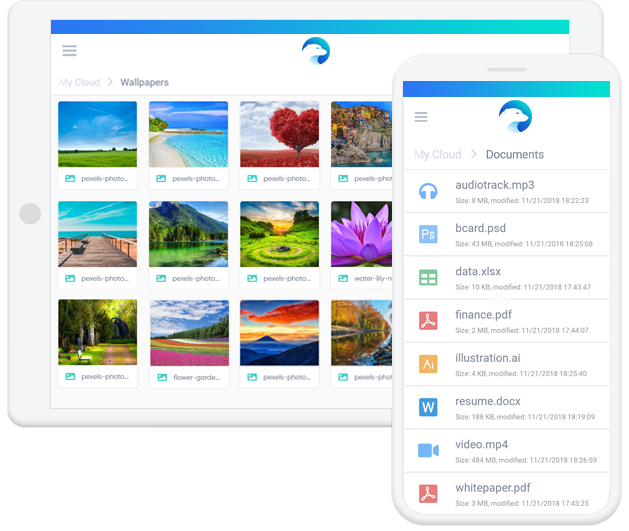Open the mountain lake thumbnail
This screenshot has height=531, width=629.
coord(189,234)
